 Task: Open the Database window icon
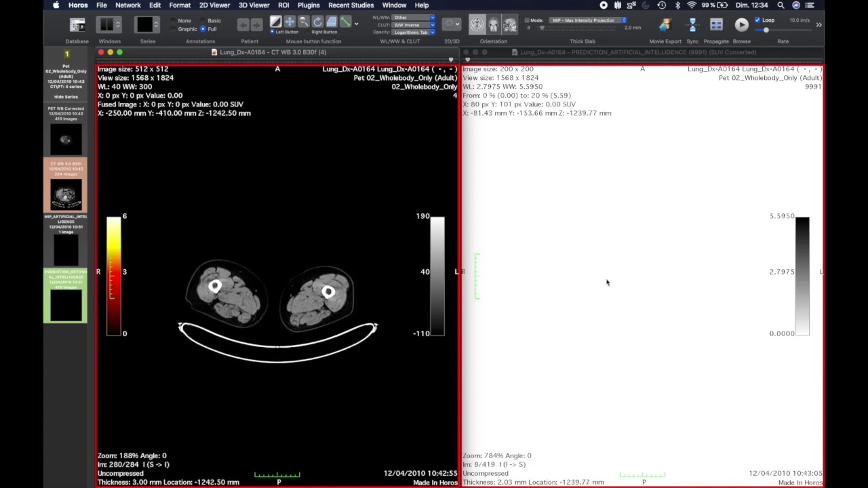coord(77,26)
